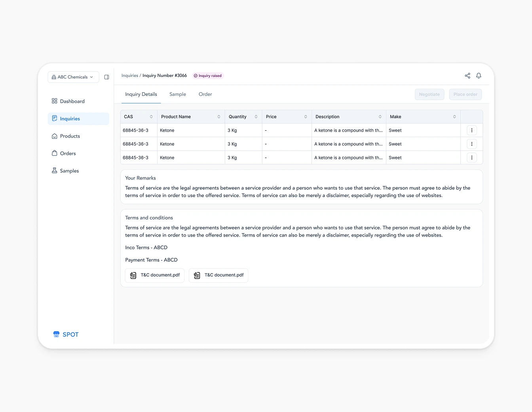Sort the Quantity column

(255, 116)
